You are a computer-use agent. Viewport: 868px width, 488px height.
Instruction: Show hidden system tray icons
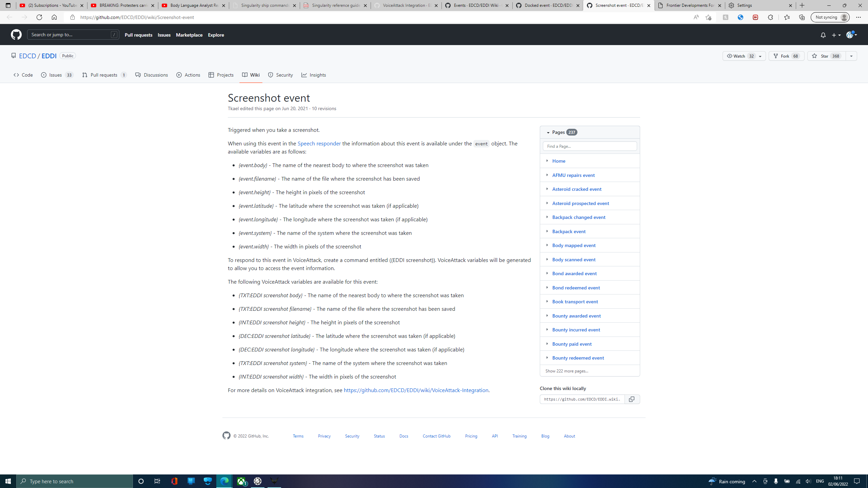pos(754,481)
